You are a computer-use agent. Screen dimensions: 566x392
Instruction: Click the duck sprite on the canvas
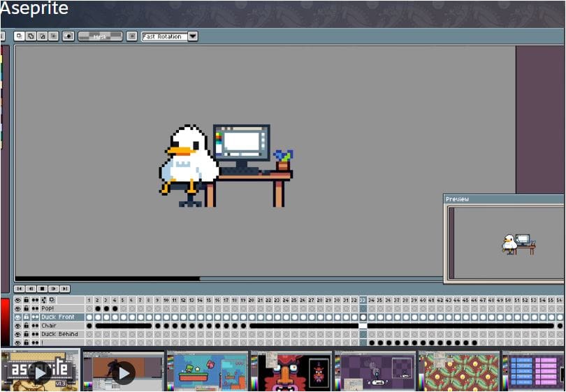pos(189,159)
